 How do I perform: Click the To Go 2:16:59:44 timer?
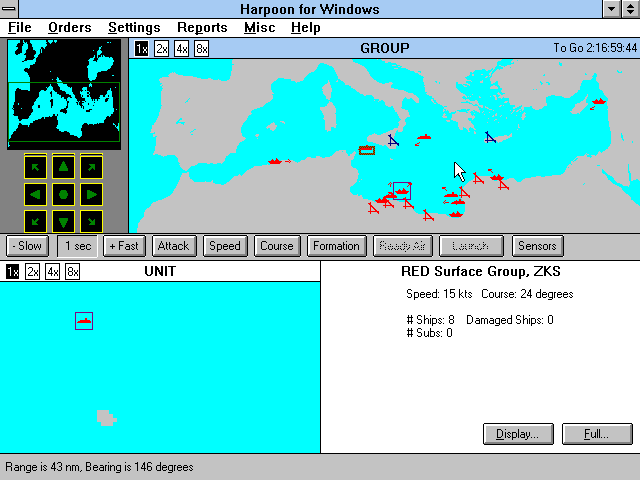(x=595, y=48)
